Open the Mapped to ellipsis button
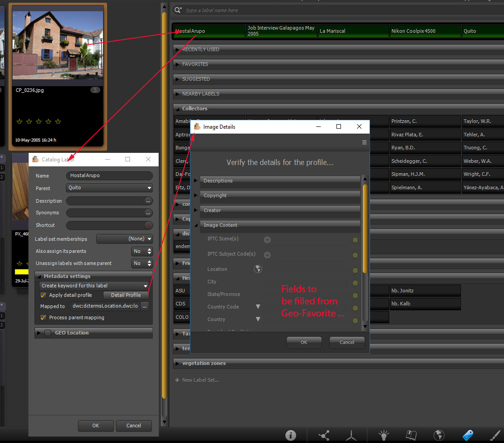 [145, 306]
